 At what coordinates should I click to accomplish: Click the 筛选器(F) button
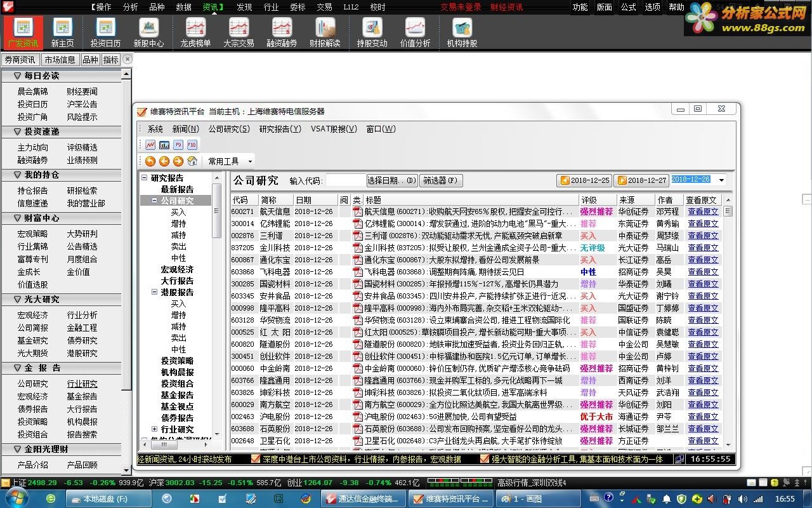(x=441, y=180)
